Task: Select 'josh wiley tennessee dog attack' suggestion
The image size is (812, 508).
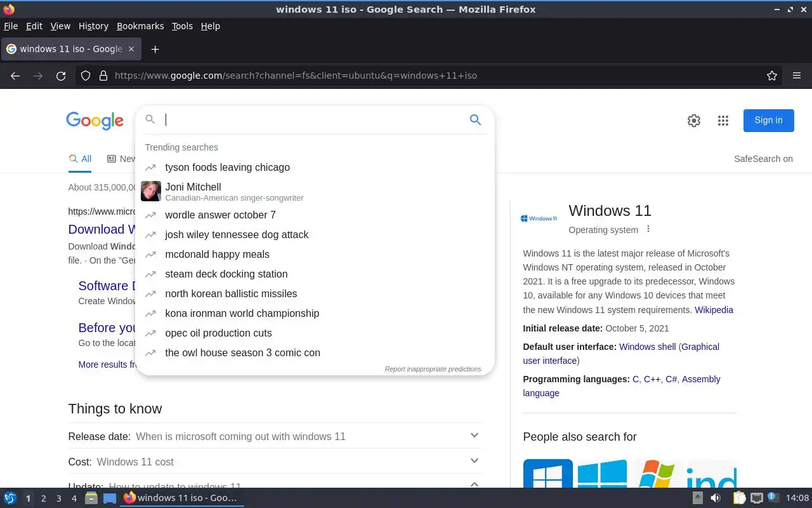Action: coord(315,234)
